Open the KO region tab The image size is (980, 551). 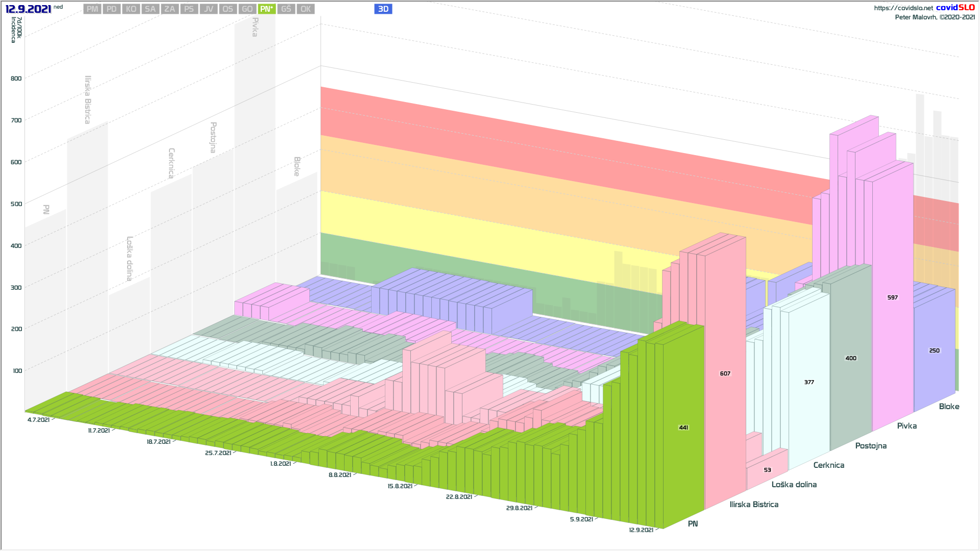[x=131, y=9]
